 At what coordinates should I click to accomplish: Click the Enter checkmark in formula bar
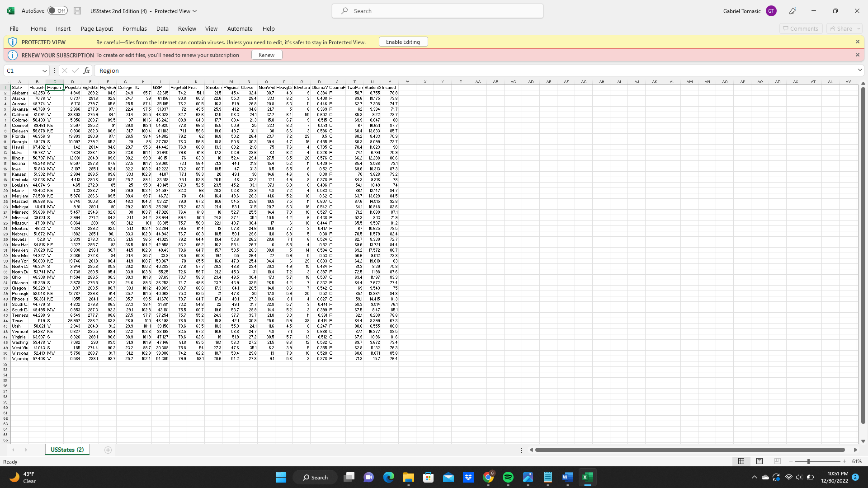click(75, 70)
